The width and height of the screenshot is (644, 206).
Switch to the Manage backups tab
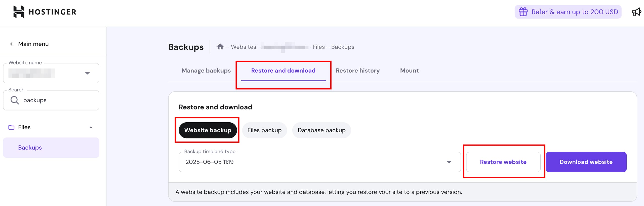point(206,71)
